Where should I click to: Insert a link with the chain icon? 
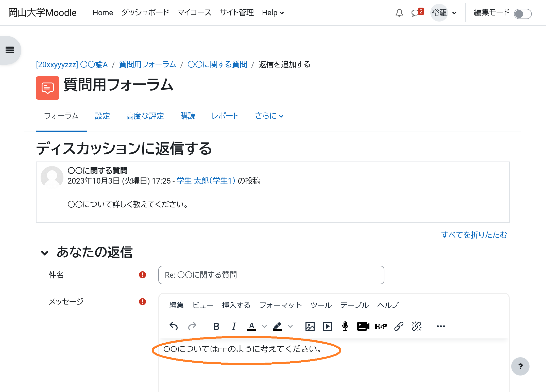399,326
